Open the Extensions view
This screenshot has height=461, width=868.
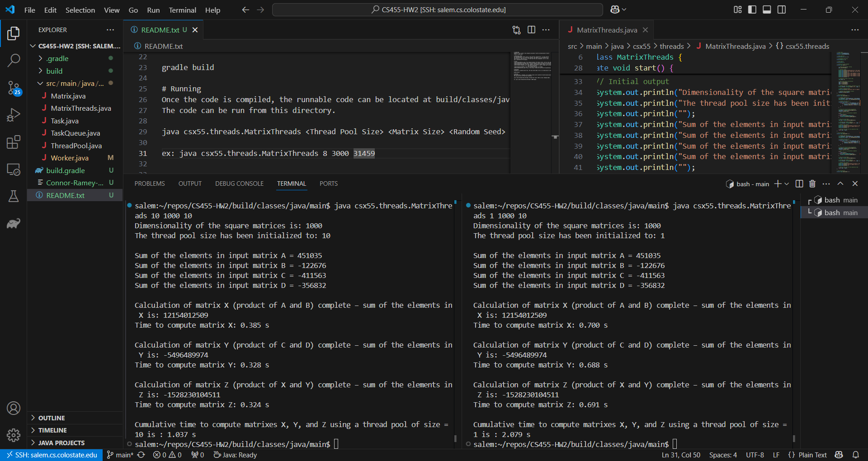point(14,142)
